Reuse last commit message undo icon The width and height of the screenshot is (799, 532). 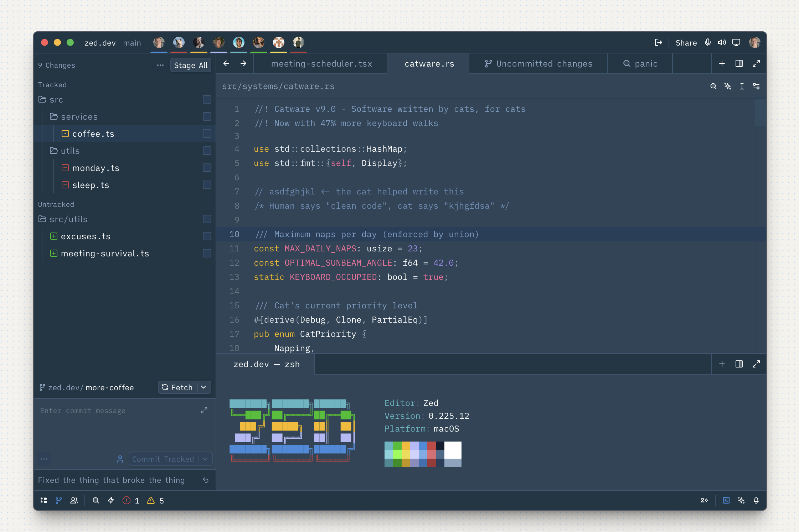coord(206,480)
